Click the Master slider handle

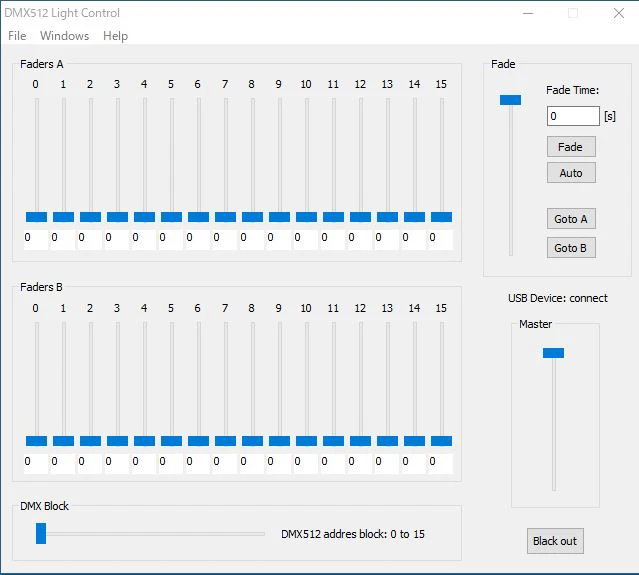tap(553, 353)
